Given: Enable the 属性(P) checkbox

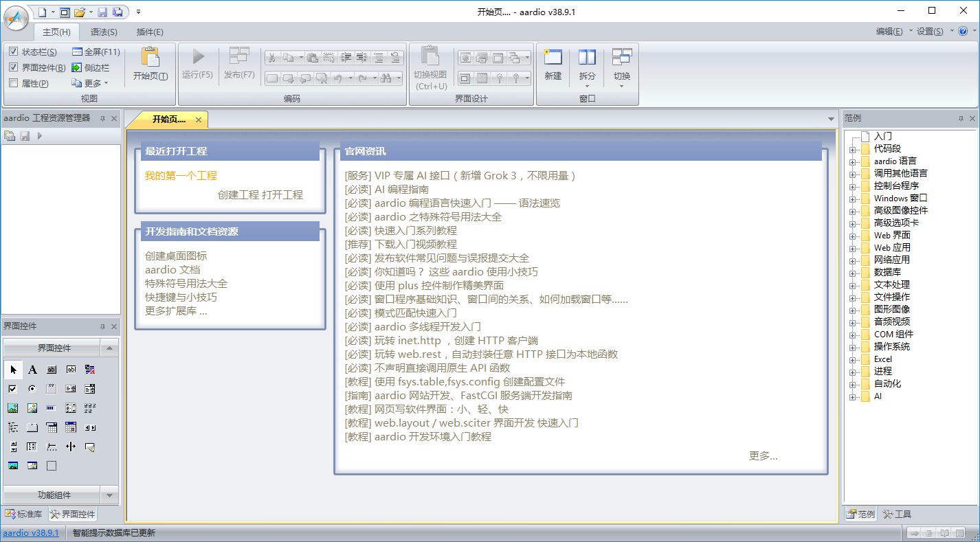Looking at the screenshot, I should pyautogui.click(x=14, y=83).
